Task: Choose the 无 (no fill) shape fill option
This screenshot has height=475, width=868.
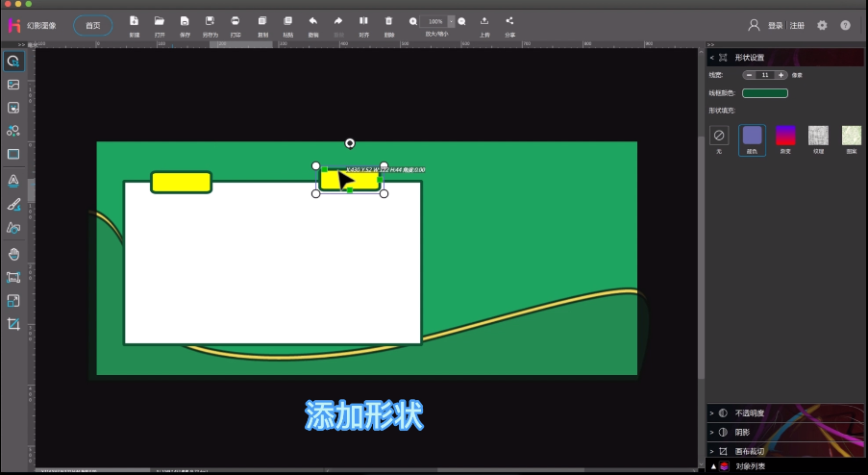Action: click(x=719, y=136)
